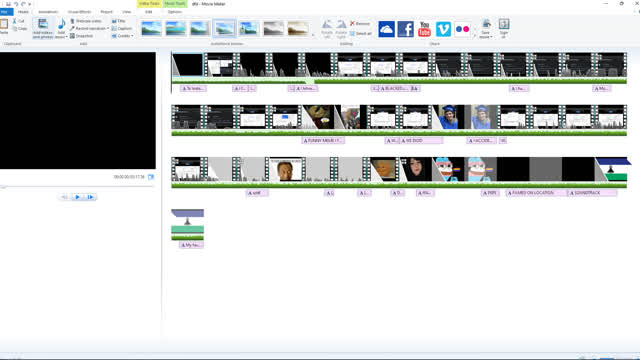This screenshot has height=360, width=640.
Task: Click the Paste clipboard icon
Action: coord(4,24)
